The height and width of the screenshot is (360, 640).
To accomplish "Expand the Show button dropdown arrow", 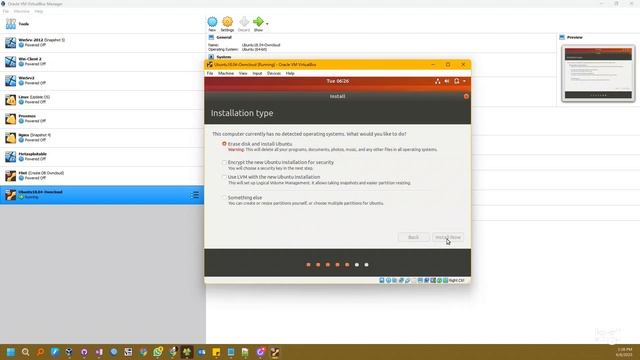I will click(x=267, y=24).
